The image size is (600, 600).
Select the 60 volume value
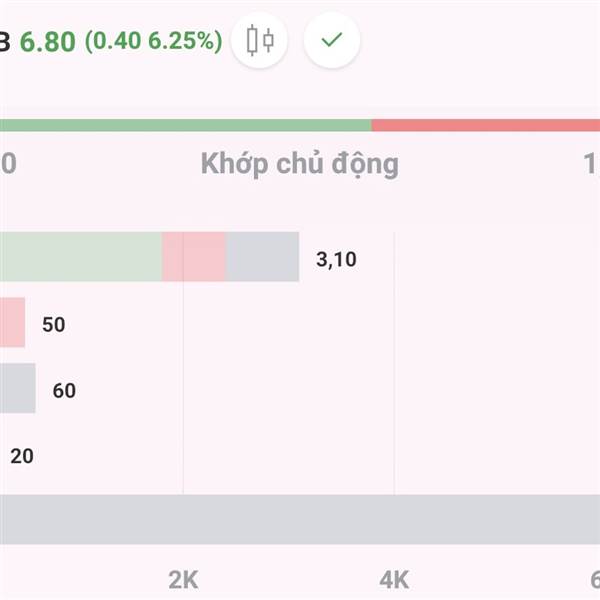click(x=64, y=391)
